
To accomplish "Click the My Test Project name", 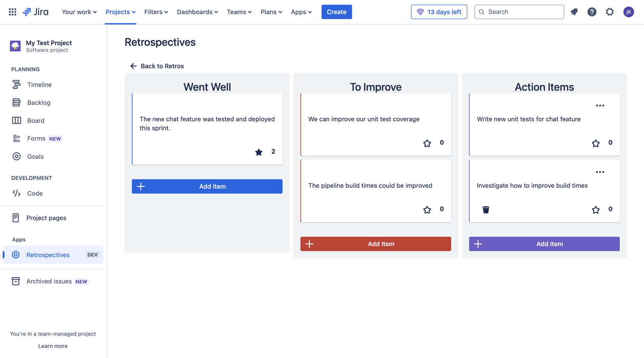I will [x=49, y=43].
